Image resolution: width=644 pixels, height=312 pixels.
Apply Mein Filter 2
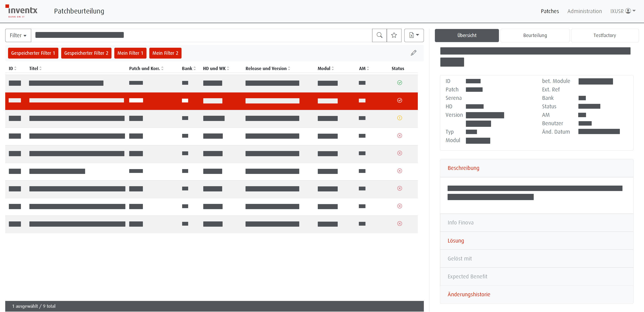click(x=165, y=53)
